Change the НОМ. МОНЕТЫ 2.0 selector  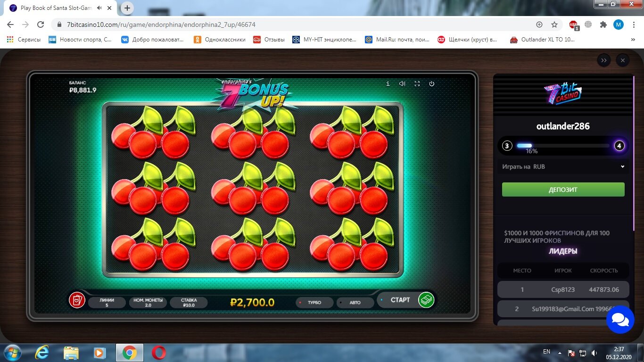click(x=148, y=303)
